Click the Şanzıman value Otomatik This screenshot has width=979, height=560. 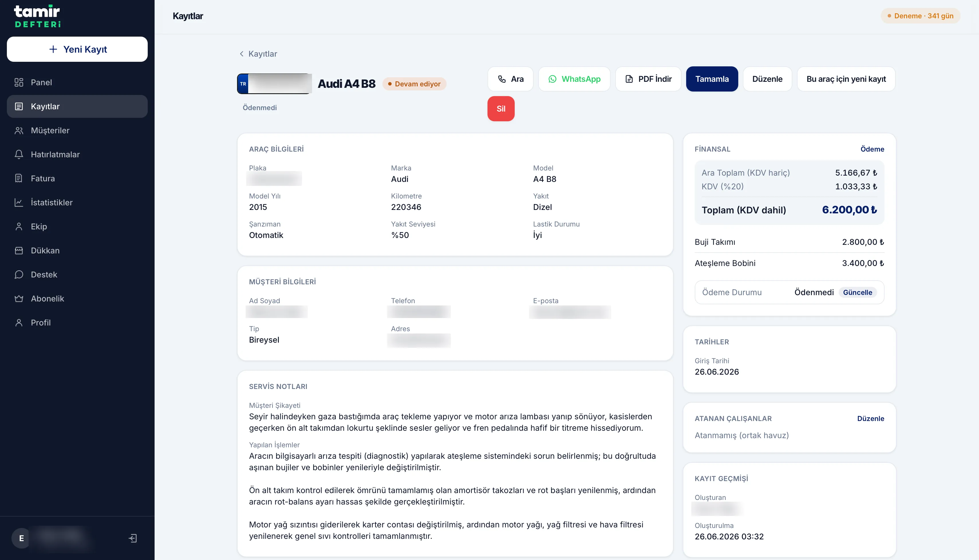coord(266,235)
